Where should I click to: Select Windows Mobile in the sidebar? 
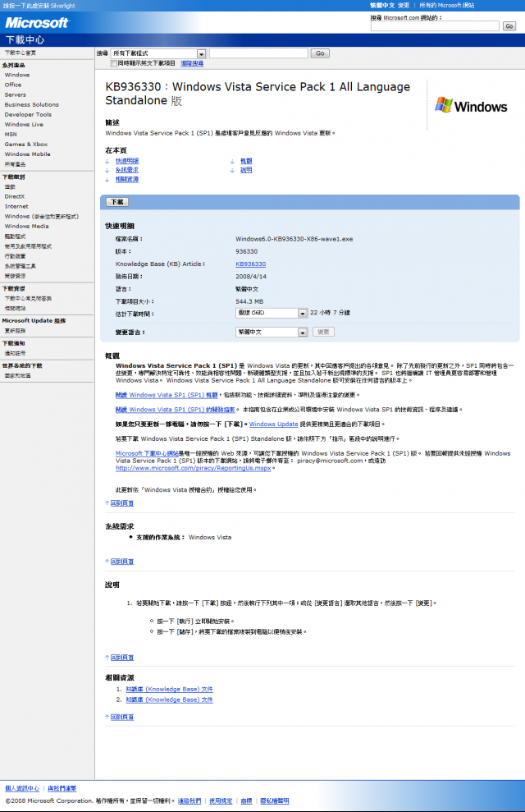27,154
